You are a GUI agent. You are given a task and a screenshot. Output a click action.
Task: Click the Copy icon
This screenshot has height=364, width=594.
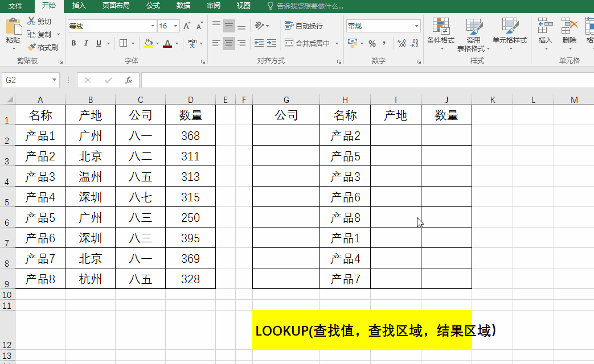[x=31, y=34]
